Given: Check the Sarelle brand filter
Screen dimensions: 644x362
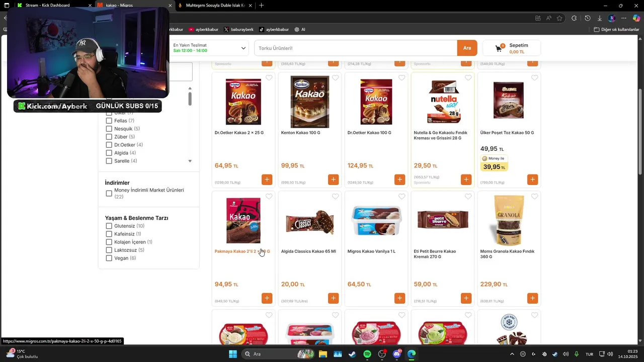Looking at the screenshot, I should (x=109, y=161).
